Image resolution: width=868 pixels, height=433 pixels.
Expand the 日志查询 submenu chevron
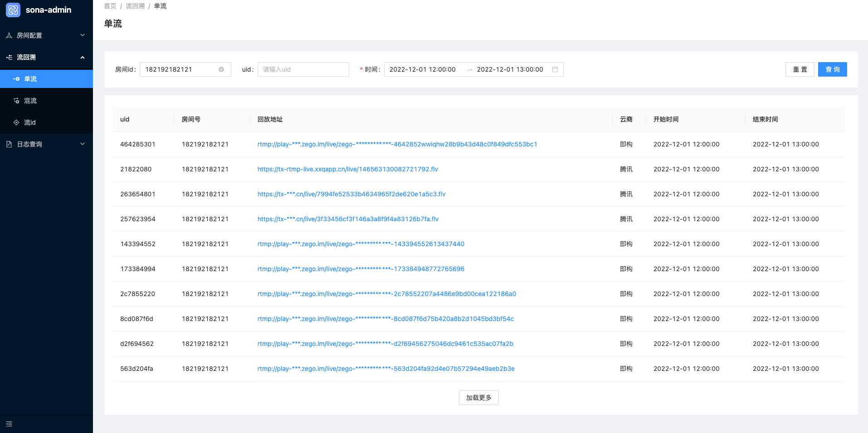tap(83, 144)
